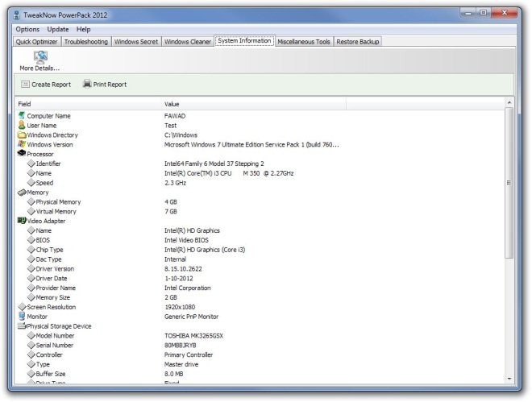Select the TOSHIBA MK3265GSX model value
Image resolution: width=532 pixels, height=402 pixels.
pos(193,336)
